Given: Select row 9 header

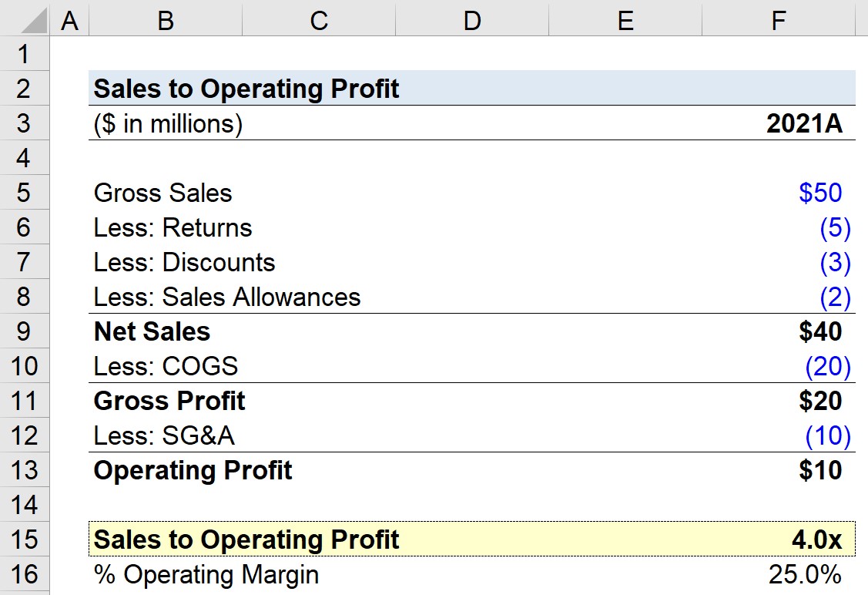Looking at the screenshot, I should (25, 331).
